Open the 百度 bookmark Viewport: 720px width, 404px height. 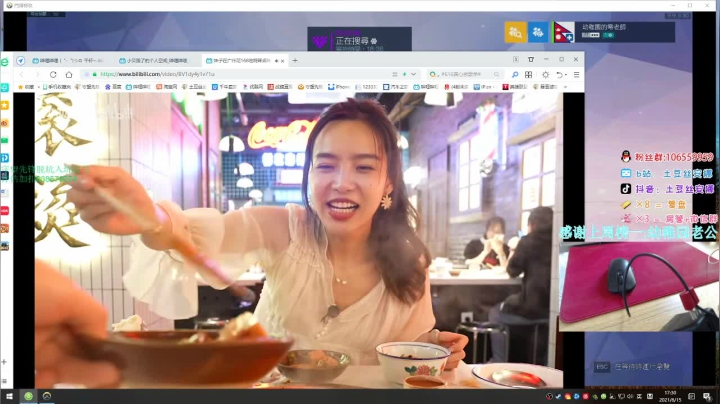click(x=113, y=86)
